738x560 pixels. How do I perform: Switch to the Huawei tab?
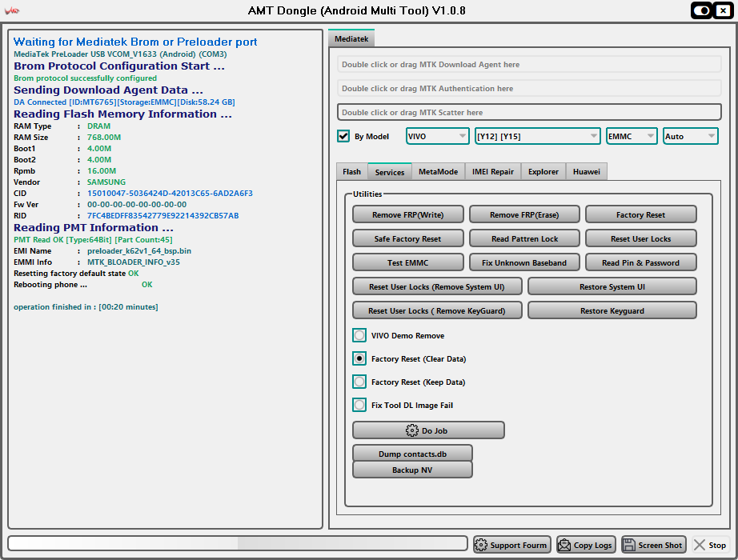[x=587, y=172]
